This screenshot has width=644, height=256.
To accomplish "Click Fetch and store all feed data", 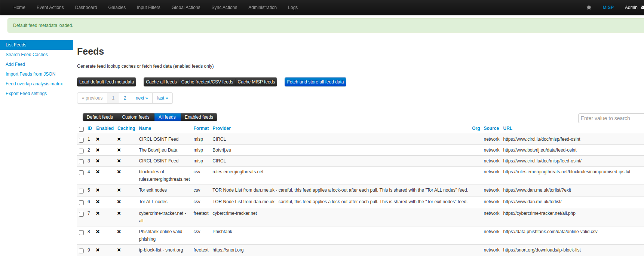I will 315,82.
